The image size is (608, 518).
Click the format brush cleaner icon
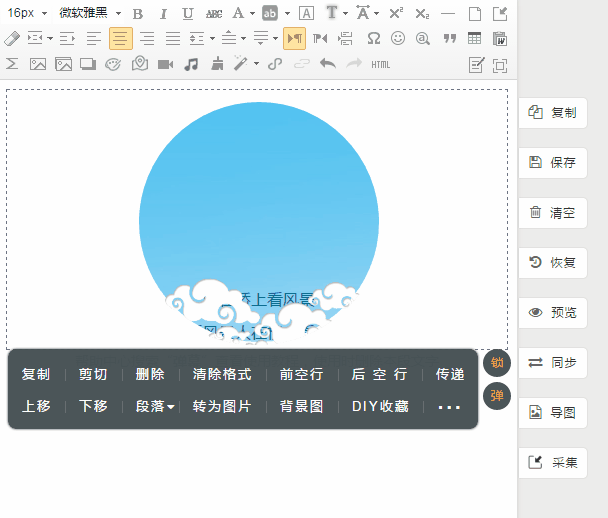pos(217,64)
